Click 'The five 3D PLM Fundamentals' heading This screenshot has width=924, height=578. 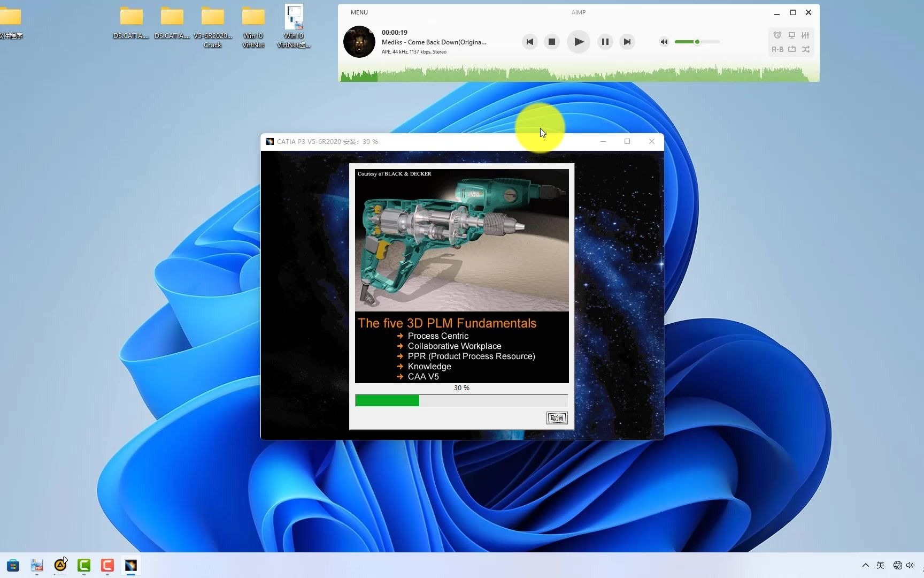pos(447,323)
